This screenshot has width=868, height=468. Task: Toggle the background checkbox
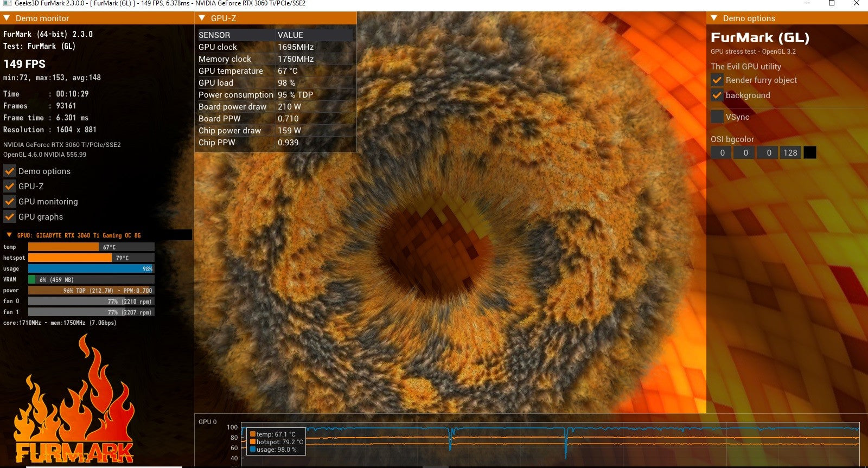(717, 95)
